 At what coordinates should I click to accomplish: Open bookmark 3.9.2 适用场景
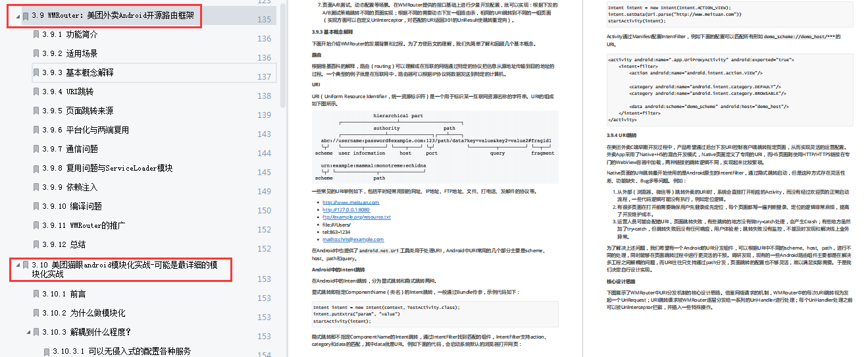(x=70, y=53)
